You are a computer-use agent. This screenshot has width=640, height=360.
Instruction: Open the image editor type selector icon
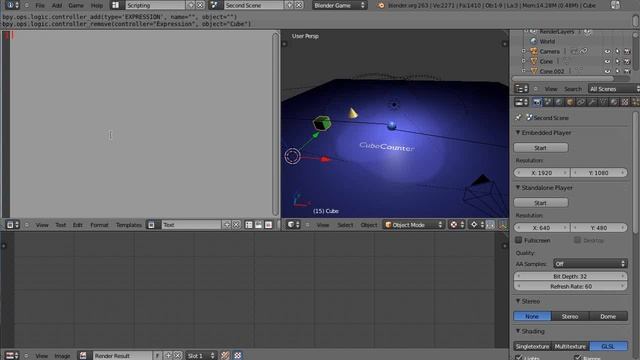point(11,356)
